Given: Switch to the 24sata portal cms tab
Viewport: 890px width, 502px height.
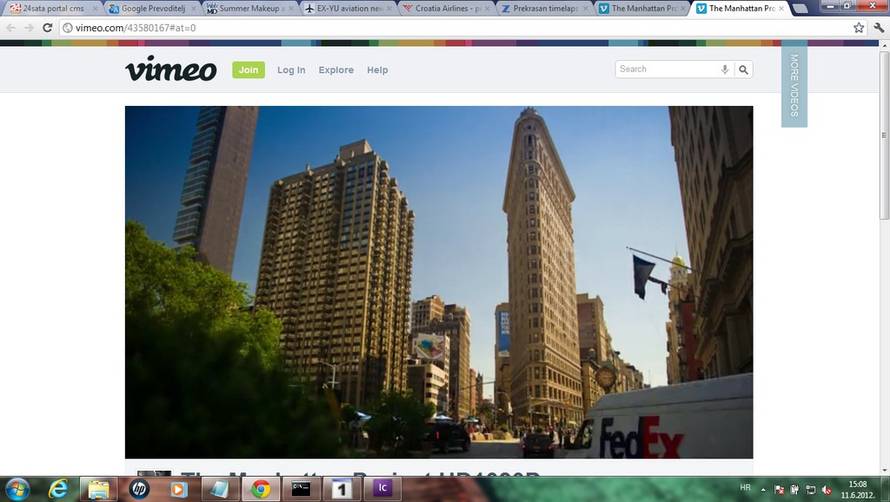Looking at the screenshot, I should 52,9.
